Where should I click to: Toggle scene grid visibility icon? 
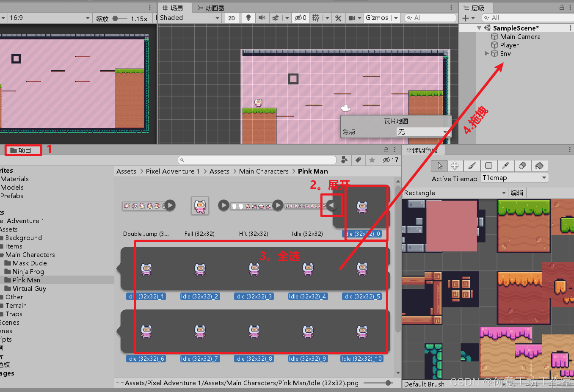point(316,18)
